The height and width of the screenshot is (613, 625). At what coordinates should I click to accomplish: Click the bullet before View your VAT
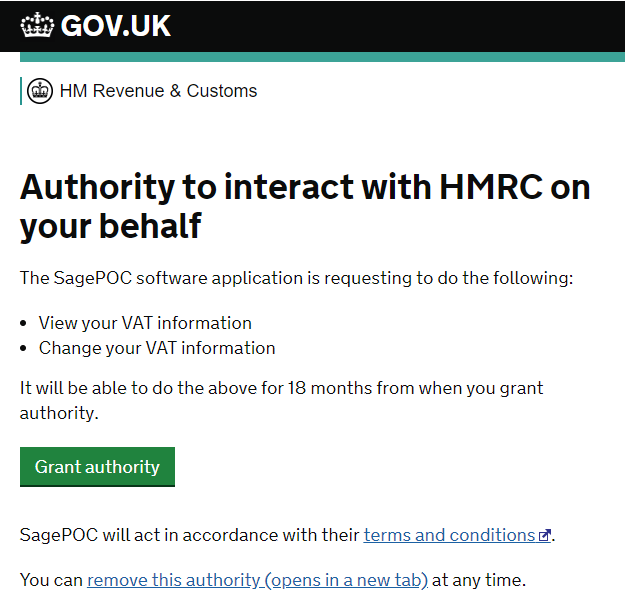point(24,324)
